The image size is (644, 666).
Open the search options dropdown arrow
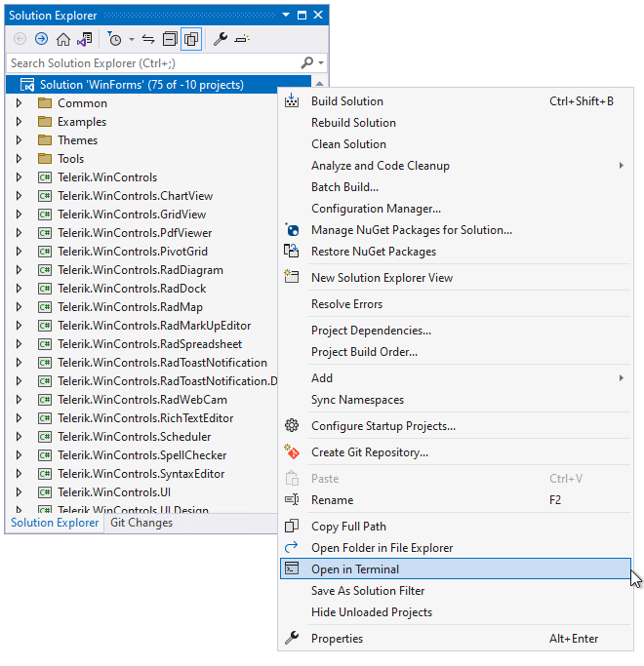(x=321, y=63)
